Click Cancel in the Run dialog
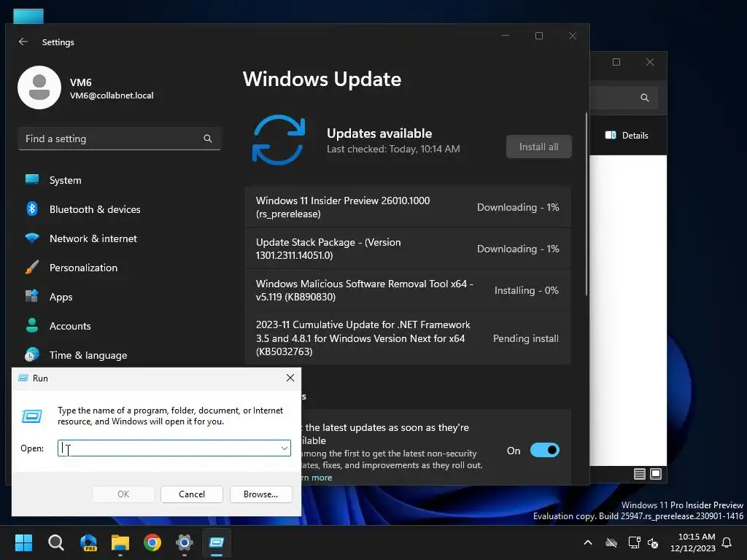 (x=192, y=494)
